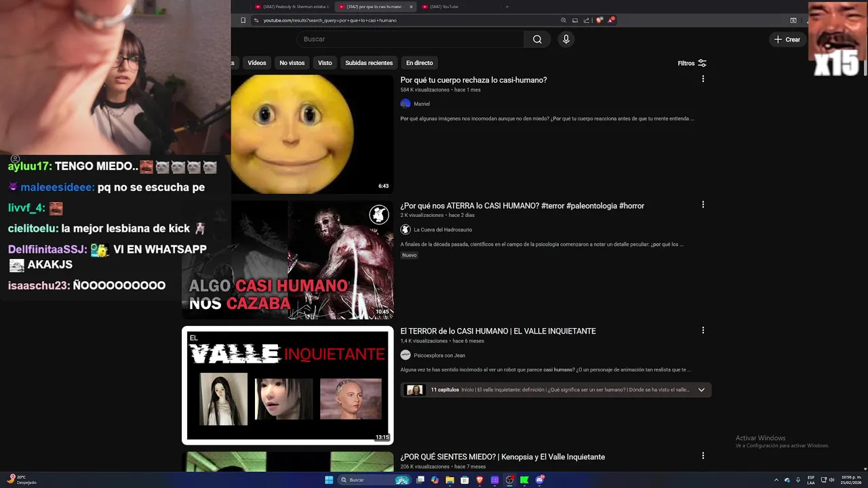The height and width of the screenshot is (488, 868).
Task: Click the yellow smiley face thumbnail
Action: [312, 134]
